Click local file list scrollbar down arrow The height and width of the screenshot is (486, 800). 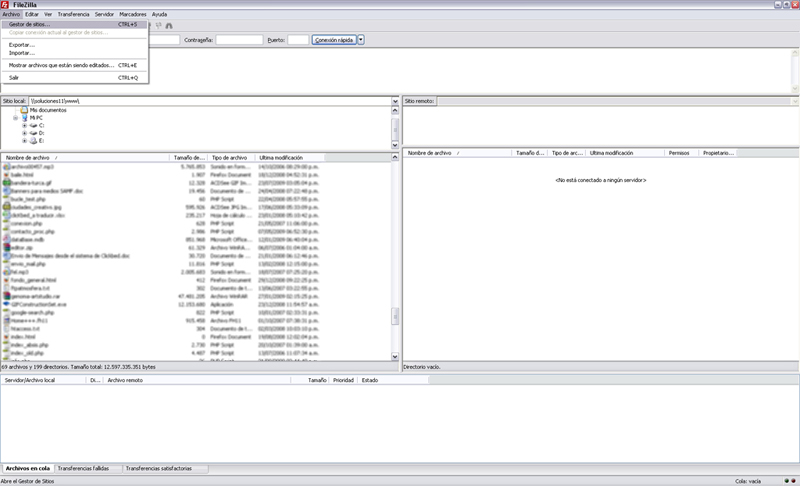click(x=395, y=356)
